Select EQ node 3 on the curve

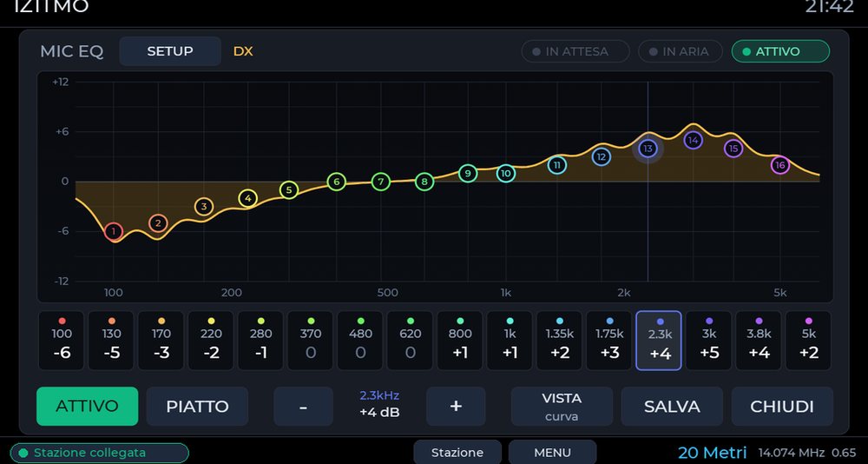[204, 207]
